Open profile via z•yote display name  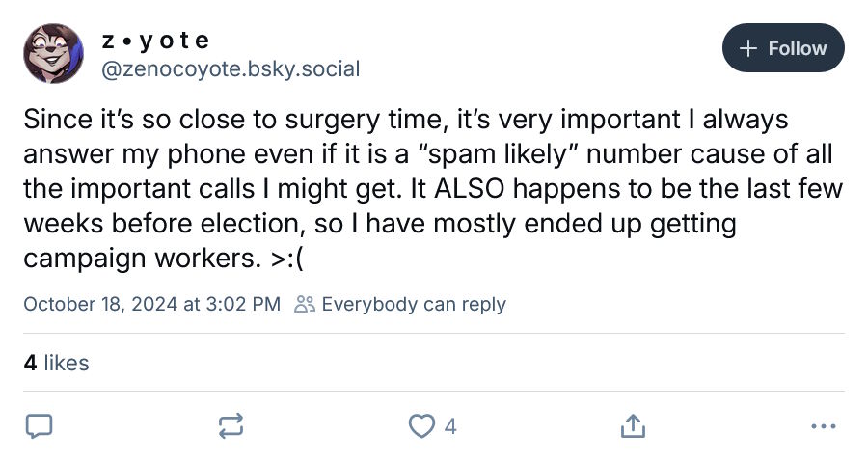(x=155, y=41)
